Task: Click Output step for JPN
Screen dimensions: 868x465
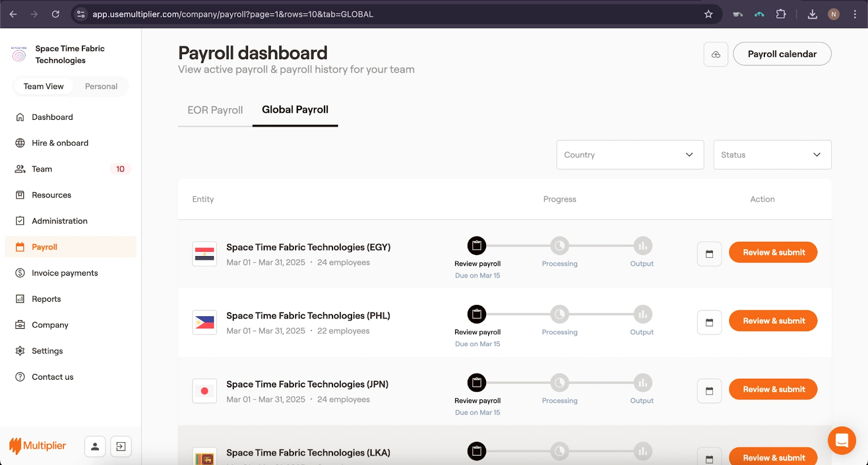Action: (642, 383)
